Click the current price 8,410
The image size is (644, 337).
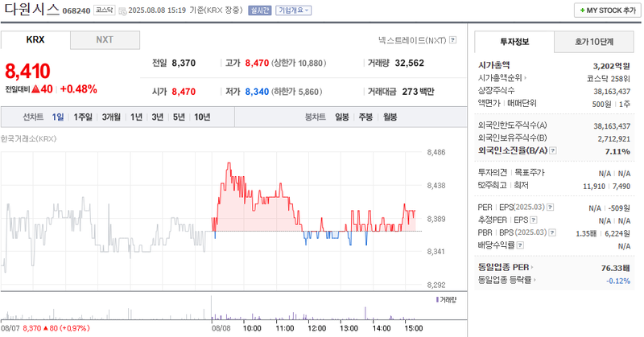27,71
